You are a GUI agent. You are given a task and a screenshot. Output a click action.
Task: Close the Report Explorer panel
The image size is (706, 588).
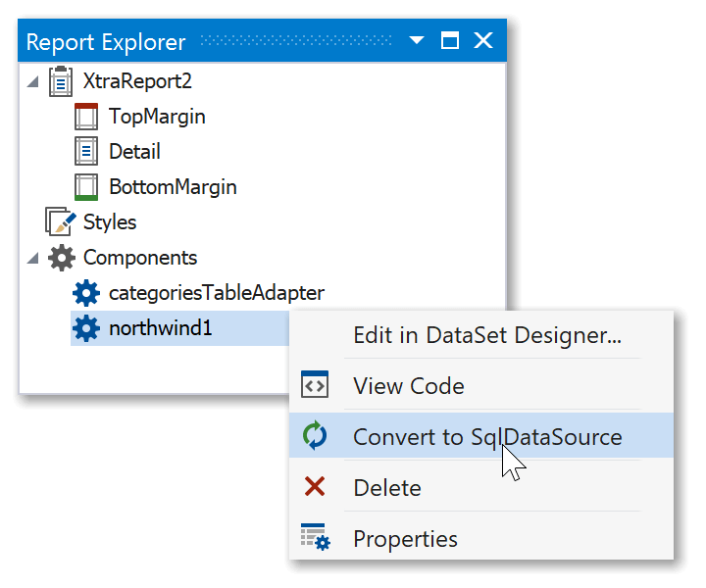tap(483, 41)
